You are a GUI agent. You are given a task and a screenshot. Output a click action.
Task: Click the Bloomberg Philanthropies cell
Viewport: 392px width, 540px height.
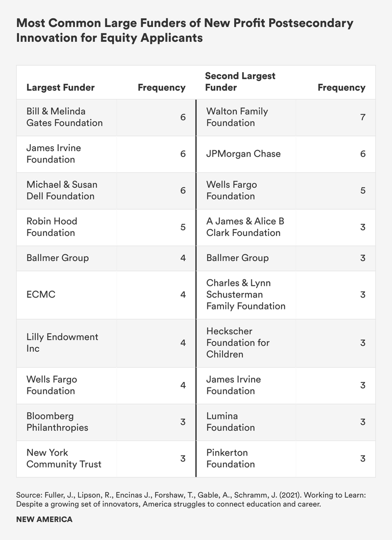(57, 422)
